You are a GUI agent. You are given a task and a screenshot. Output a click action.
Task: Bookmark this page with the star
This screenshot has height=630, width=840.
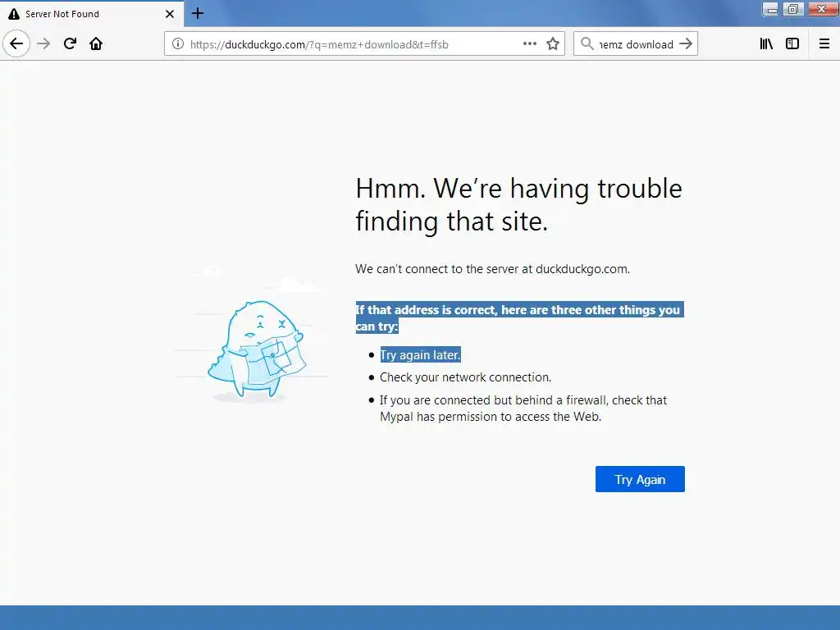[x=553, y=44]
